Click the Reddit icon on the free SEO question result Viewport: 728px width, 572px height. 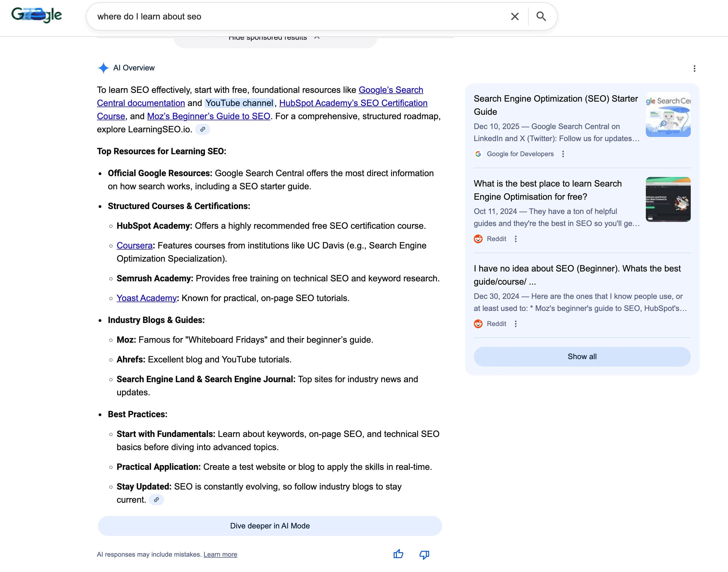[x=478, y=239]
